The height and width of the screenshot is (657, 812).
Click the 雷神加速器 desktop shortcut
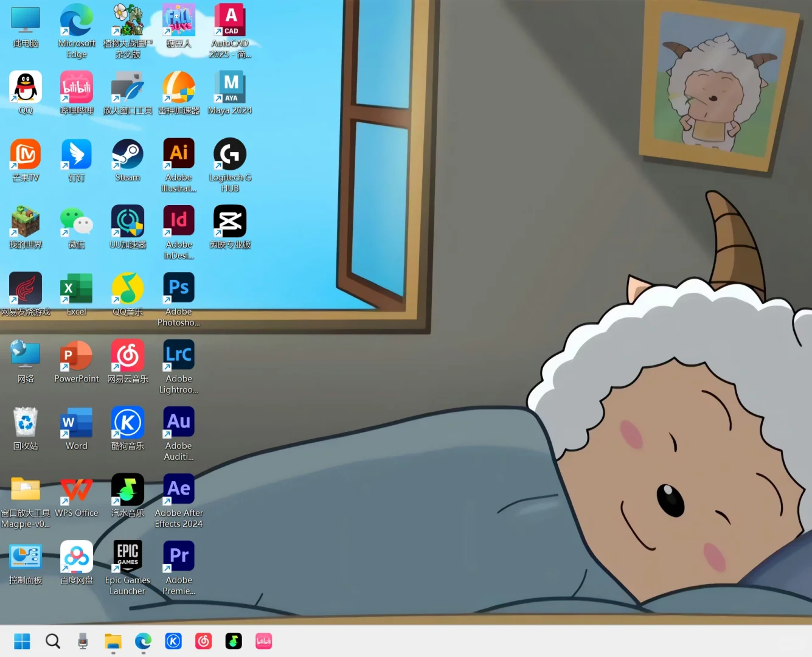tap(179, 93)
